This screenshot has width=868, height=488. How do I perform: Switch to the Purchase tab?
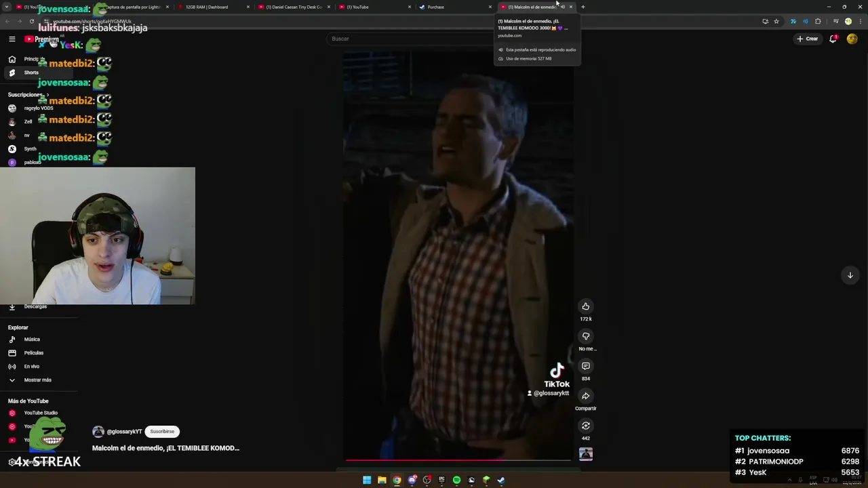(454, 7)
